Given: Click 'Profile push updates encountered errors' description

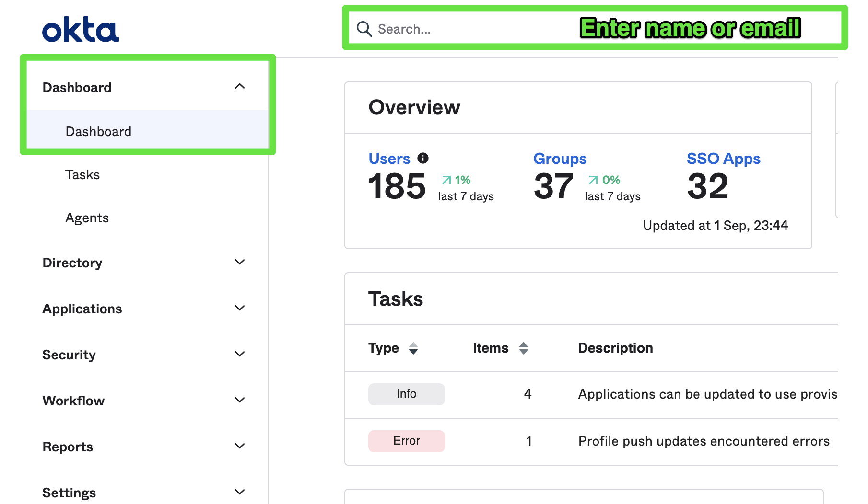Looking at the screenshot, I should point(704,441).
